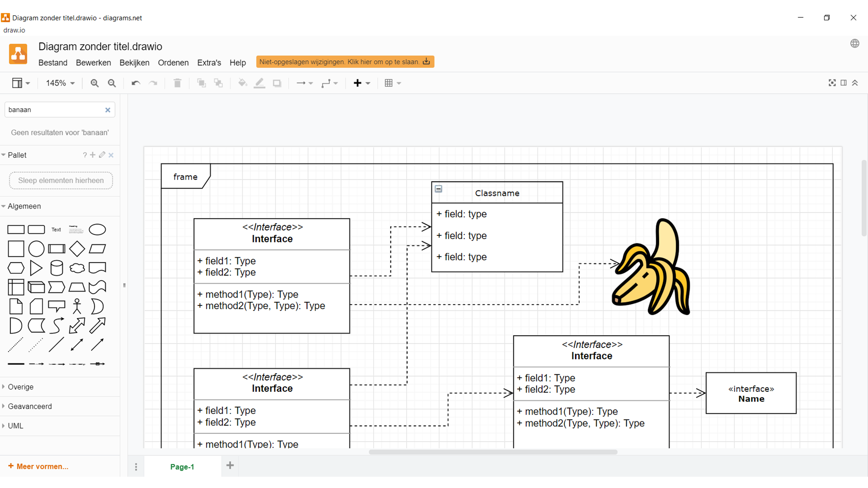Click the horizontal scrollbar below the canvas
Viewport: 868px width, 488px height.
point(493,452)
